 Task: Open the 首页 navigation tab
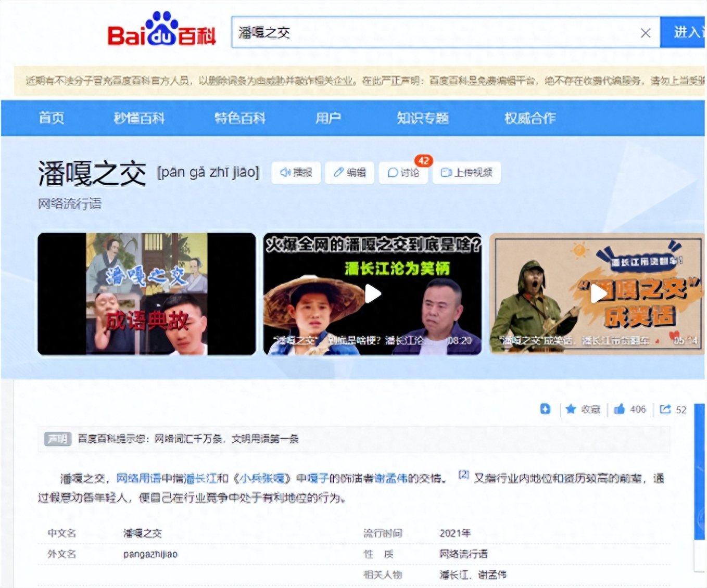(52, 118)
